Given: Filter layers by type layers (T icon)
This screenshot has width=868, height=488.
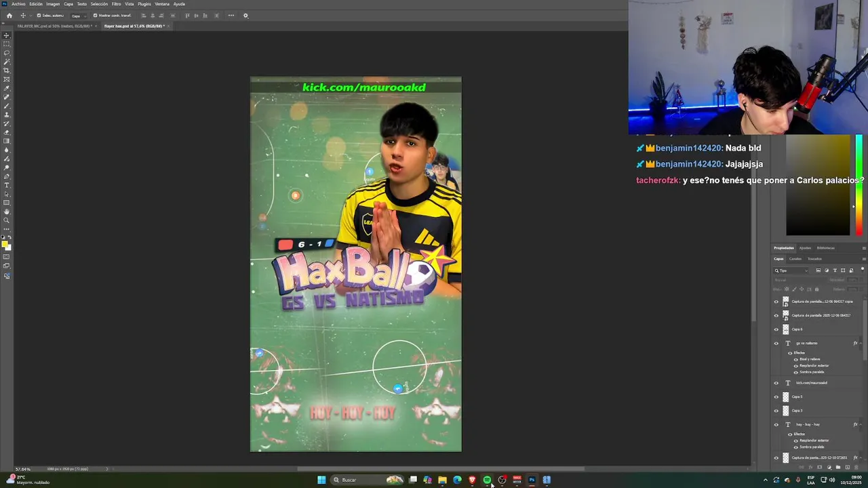Looking at the screenshot, I should [x=835, y=270].
